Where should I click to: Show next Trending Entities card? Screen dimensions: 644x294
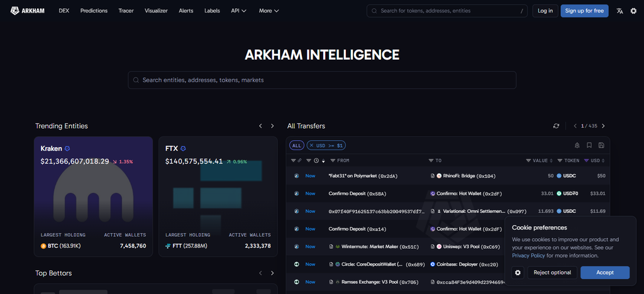click(272, 126)
